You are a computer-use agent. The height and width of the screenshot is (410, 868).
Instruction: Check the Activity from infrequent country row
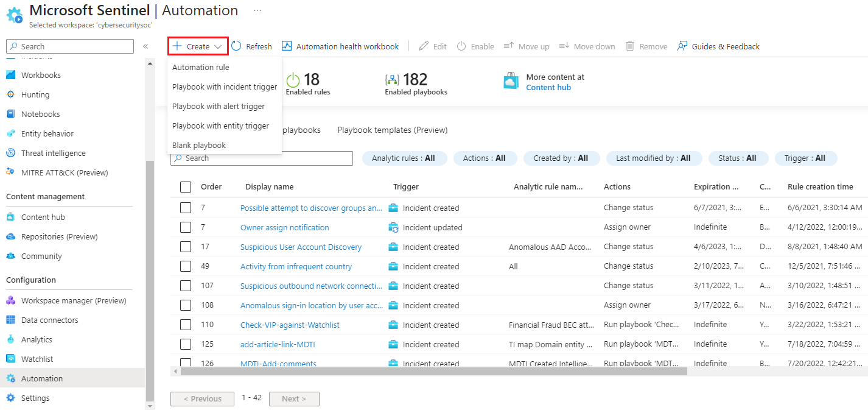[186, 266]
